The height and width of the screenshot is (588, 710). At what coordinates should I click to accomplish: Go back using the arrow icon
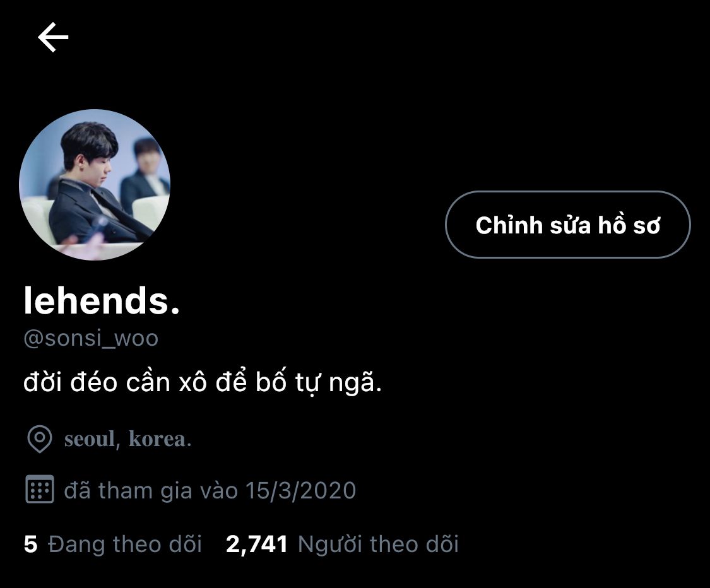pyautogui.click(x=53, y=37)
